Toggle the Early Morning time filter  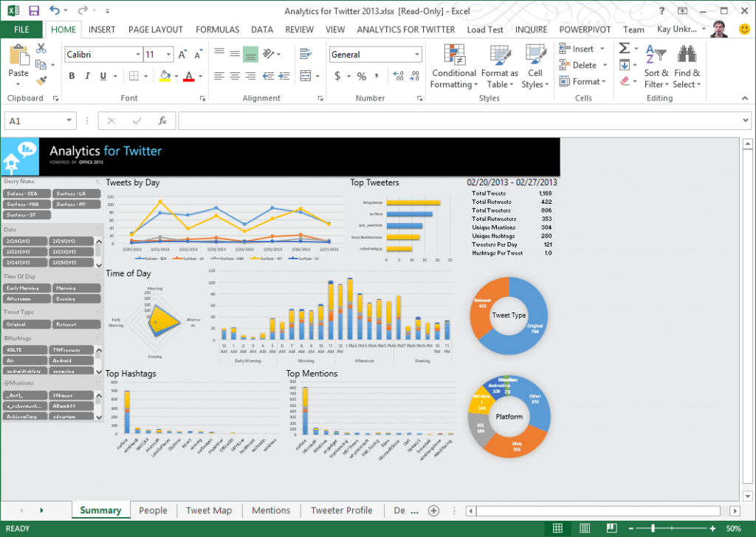tap(26, 288)
